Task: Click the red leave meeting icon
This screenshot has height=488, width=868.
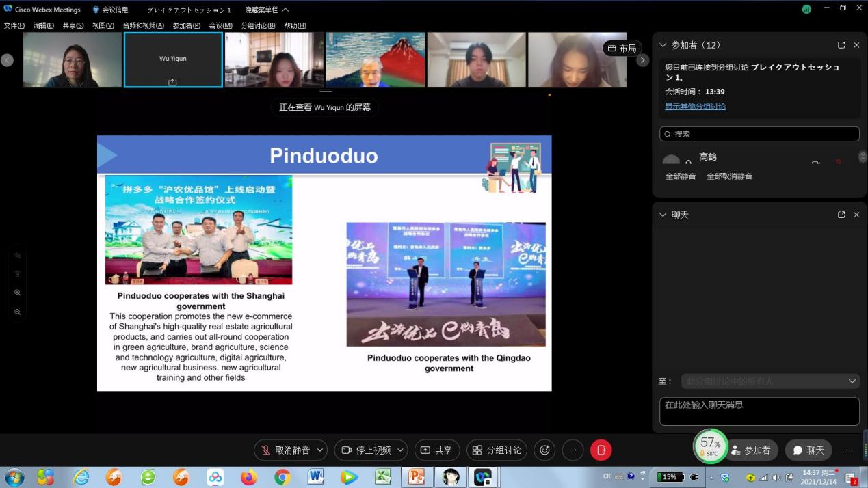Action: [601, 450]
